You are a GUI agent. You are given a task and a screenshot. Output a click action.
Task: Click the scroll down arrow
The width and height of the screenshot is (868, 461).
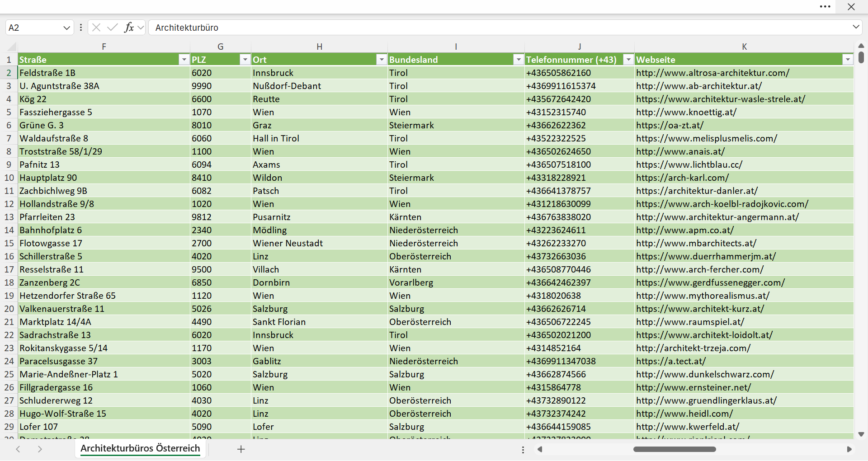coord(861,434)
